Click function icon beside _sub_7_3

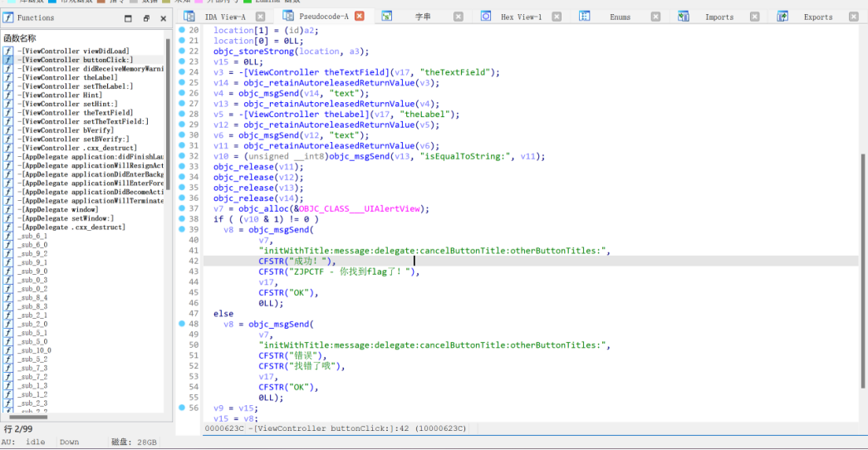7,368
